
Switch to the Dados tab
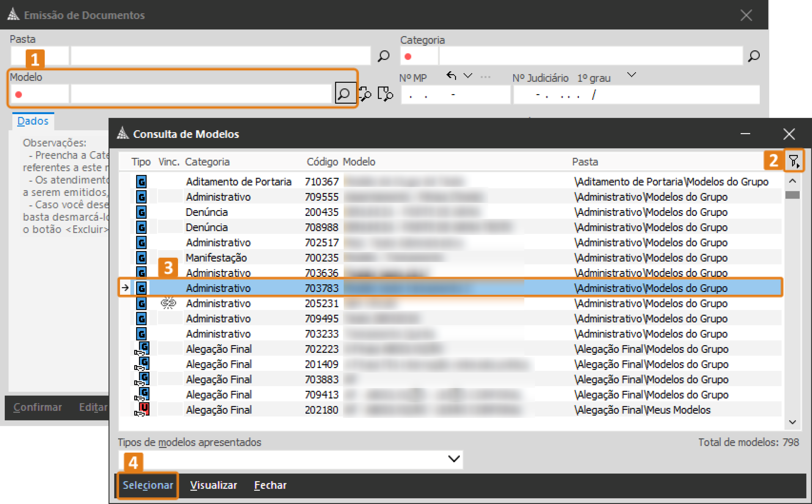33,121
